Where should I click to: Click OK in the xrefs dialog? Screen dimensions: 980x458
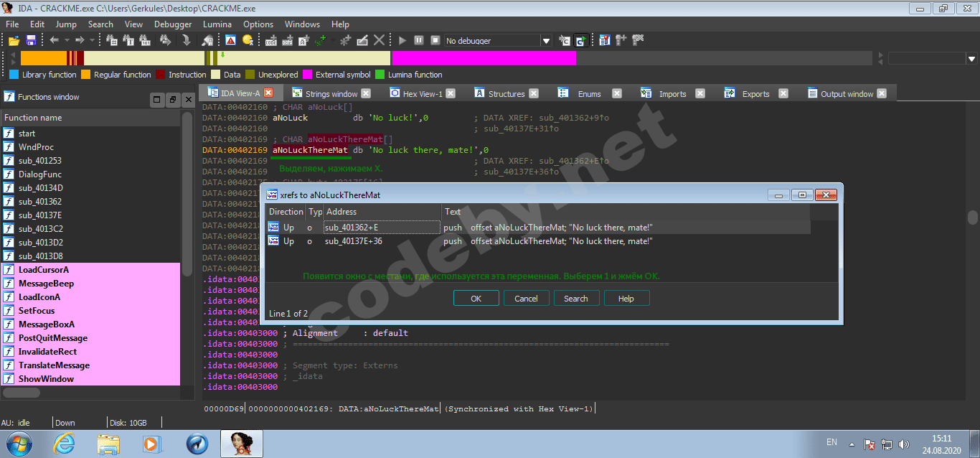tap(476, 299)
